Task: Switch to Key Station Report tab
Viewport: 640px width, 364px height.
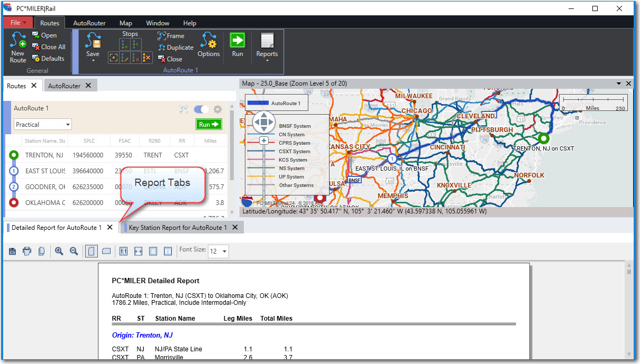Action: pyautogui.click(x=177, y=228)
